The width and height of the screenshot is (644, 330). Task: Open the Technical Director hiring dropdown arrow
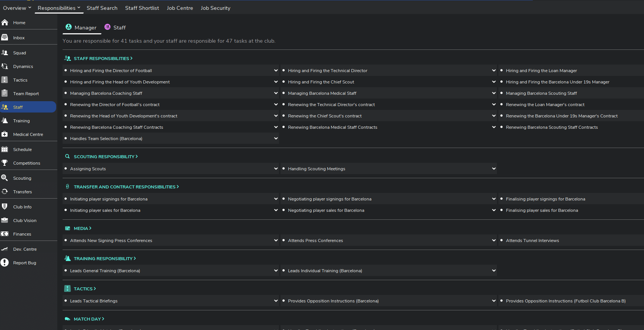point(494,71)
